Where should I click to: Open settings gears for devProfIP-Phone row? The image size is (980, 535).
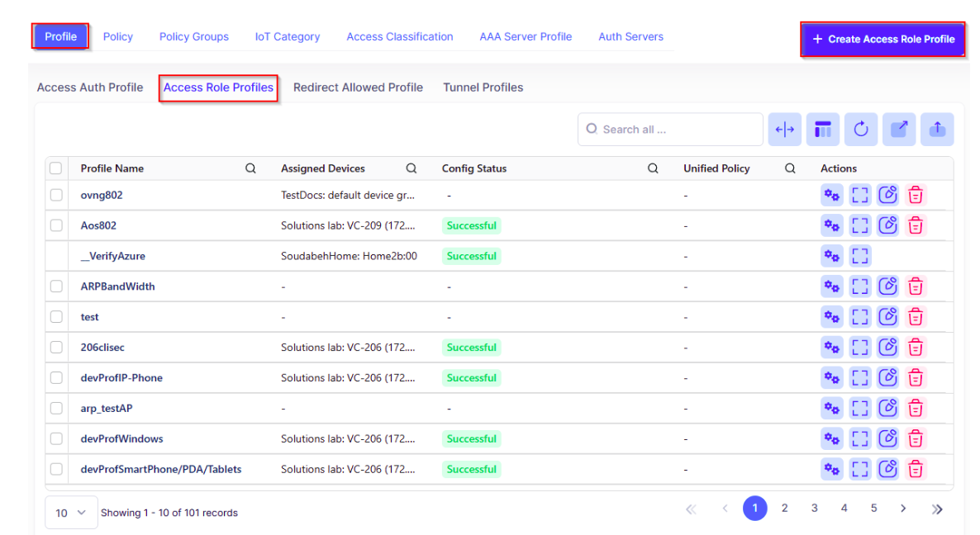tap(831, 377)
